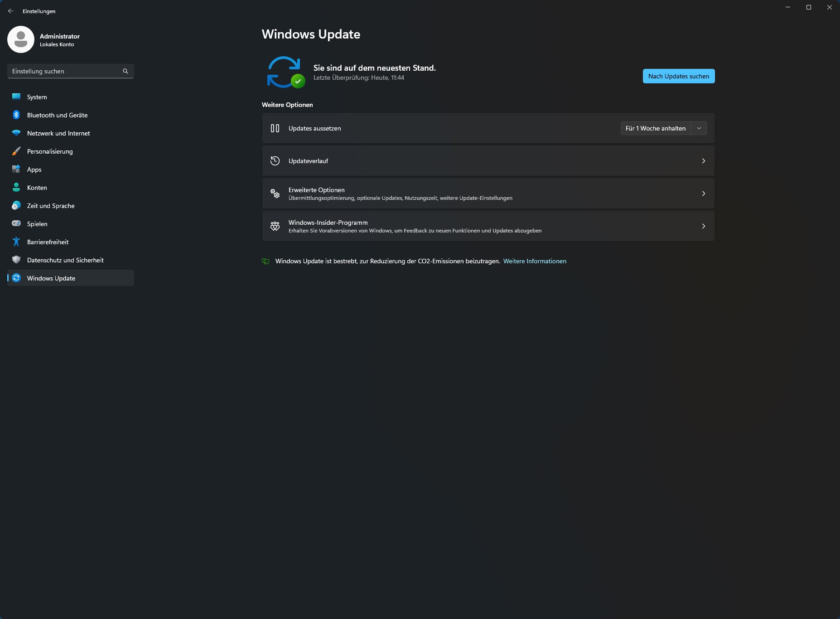Click Nach Updates suchen button
The image size is (840, 619).
pos(679,76)
